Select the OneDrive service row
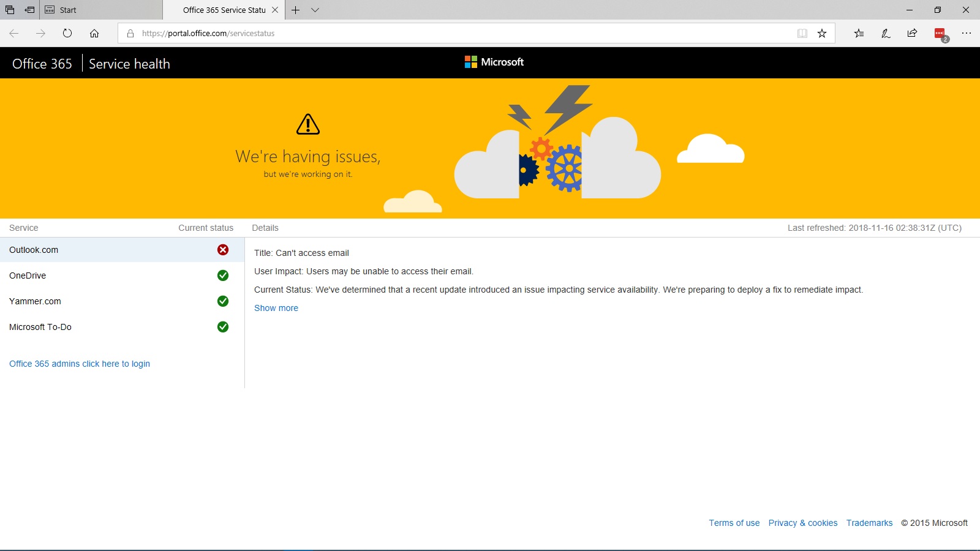This screenshot has height=551, width=980. [122, 275]
